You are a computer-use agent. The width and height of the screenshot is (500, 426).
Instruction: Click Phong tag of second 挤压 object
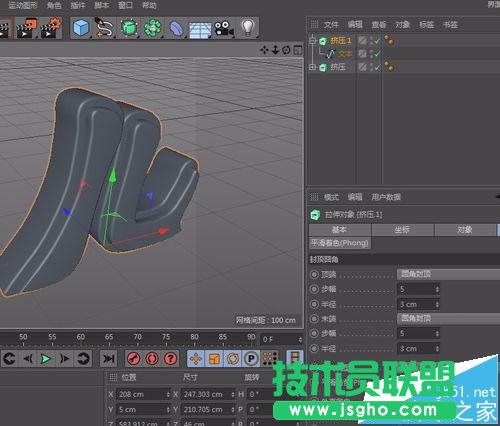point(389,67)
